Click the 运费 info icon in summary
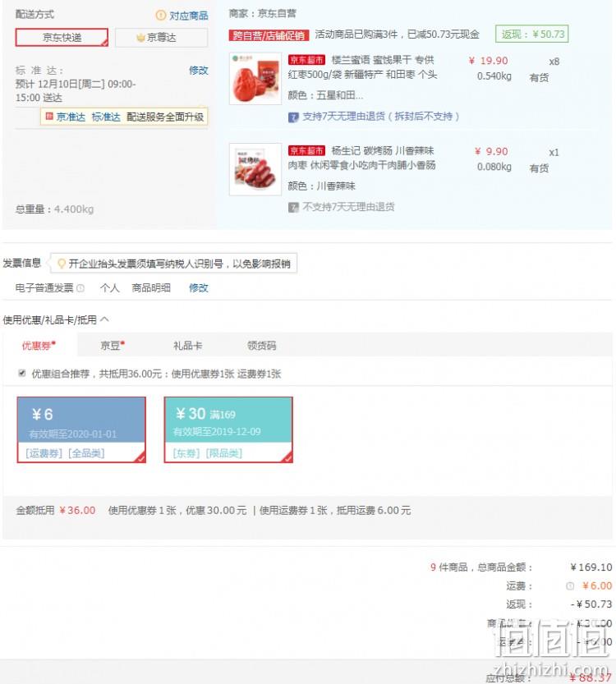616x684 pixels. point(570,586)
